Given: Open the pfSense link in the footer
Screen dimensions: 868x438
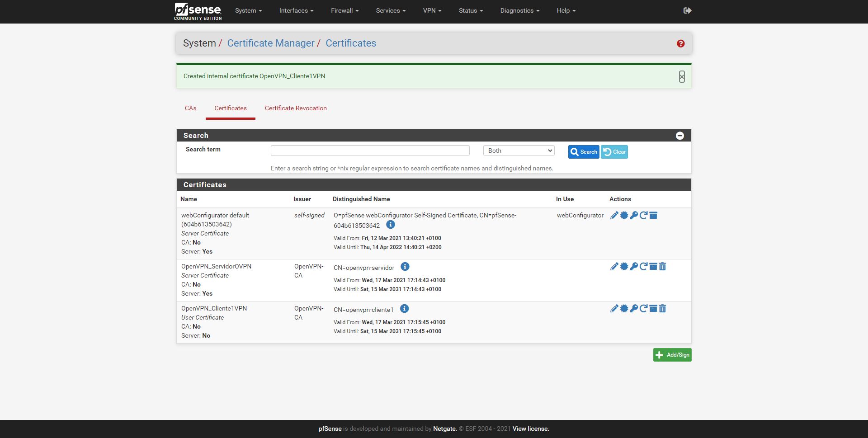Looking at the screenshot, I should [330, 429].
